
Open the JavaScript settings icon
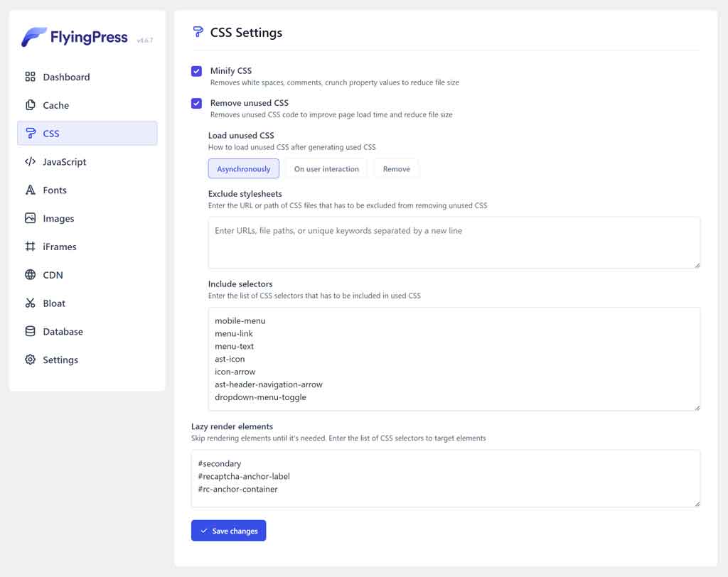pos(30,162)
